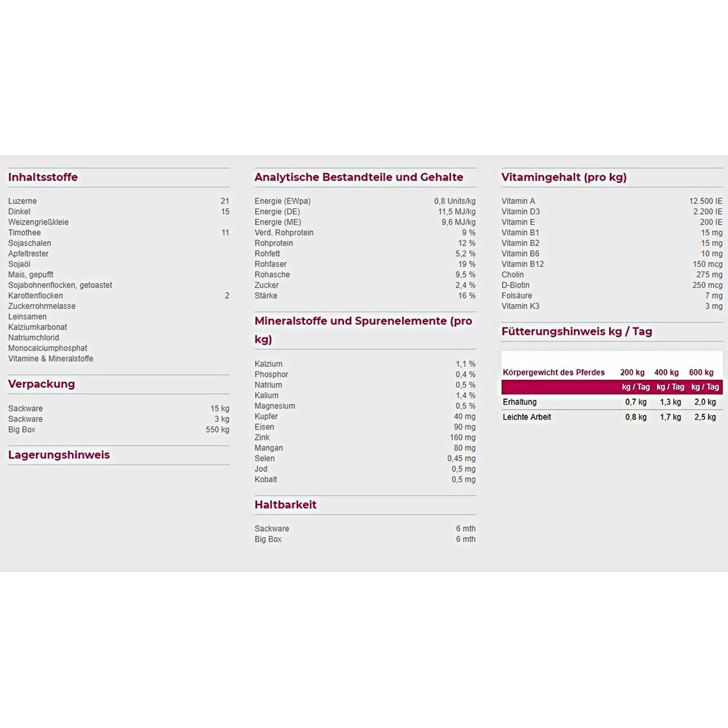Viewport: 728px width, 728px height.
Task: Select the 600 kg column header
Action: (701, 373)
